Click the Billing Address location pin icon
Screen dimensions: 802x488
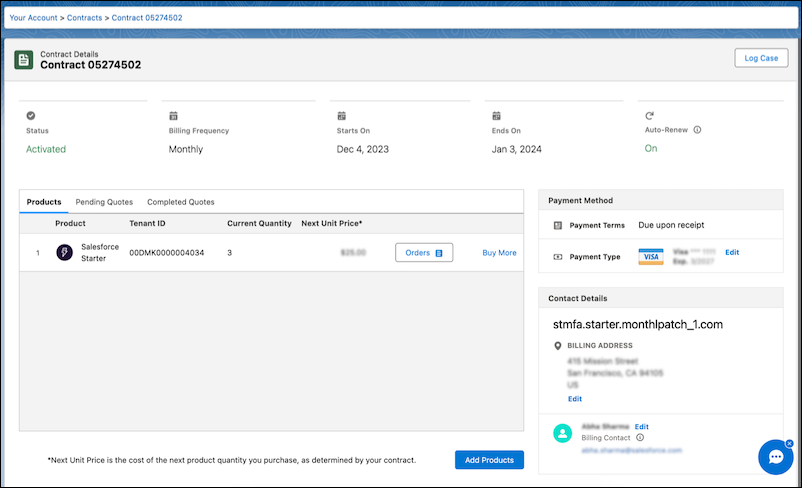coord(558,346)
